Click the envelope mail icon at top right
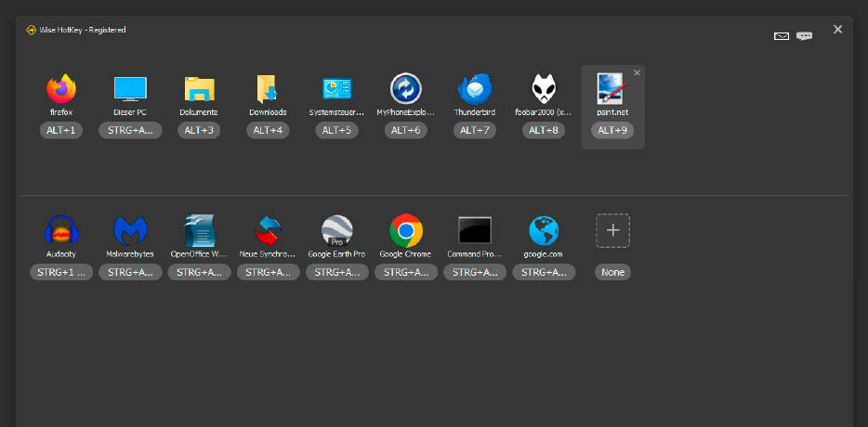Screen dimensions: 868x427 [x=782, y=36]
